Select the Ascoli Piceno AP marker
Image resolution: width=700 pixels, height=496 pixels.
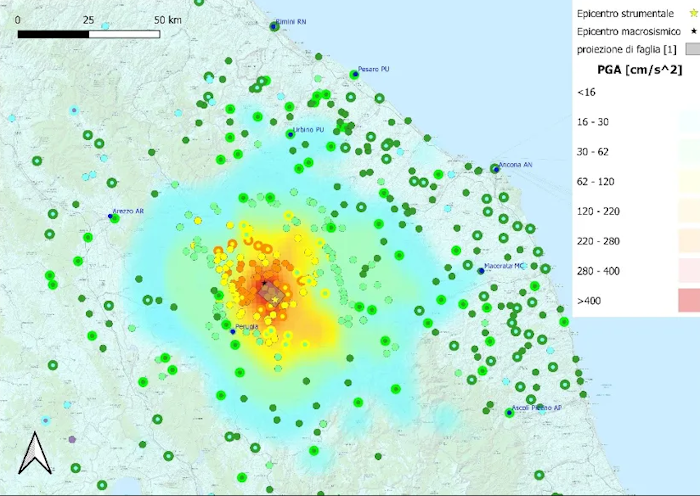[509, 411]
